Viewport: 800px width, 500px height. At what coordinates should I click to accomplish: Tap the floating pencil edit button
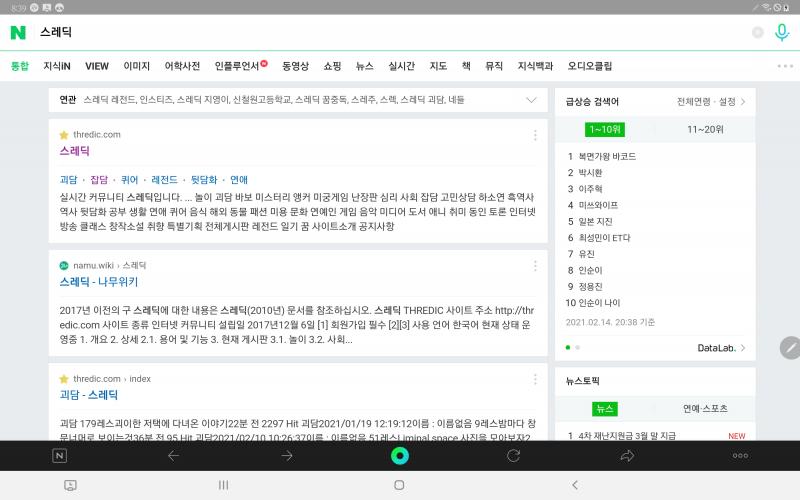(790, 348)
